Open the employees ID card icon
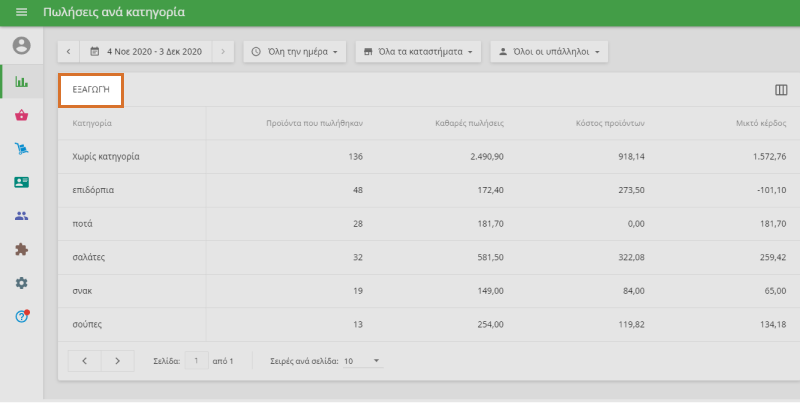Viewport: 800px width, 403px height. 21,182
